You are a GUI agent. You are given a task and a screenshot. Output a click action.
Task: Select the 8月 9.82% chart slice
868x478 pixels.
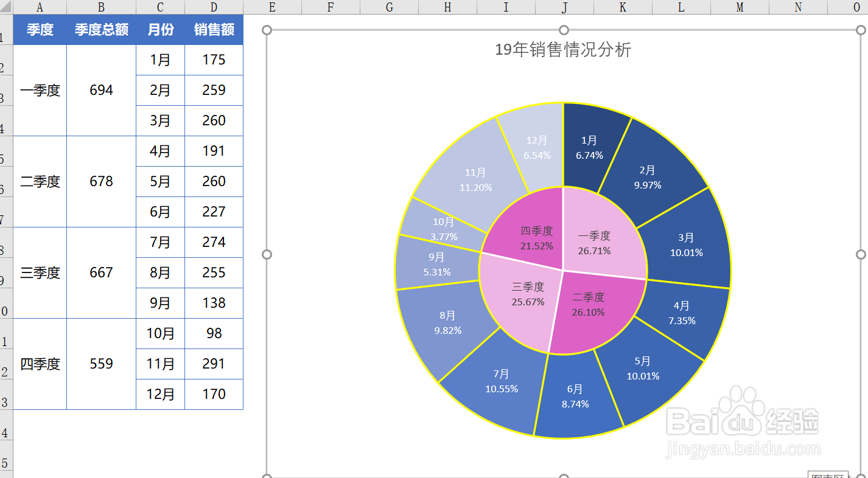[x=447, y=323]
